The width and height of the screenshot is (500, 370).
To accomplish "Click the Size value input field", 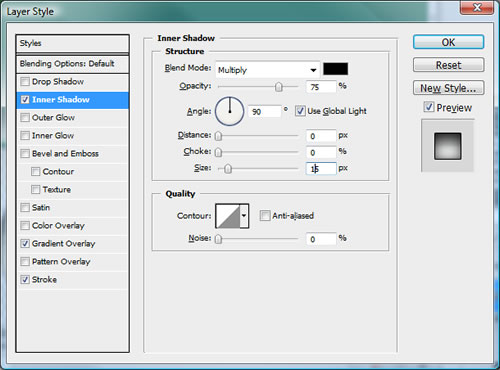I will coord(321,169).
